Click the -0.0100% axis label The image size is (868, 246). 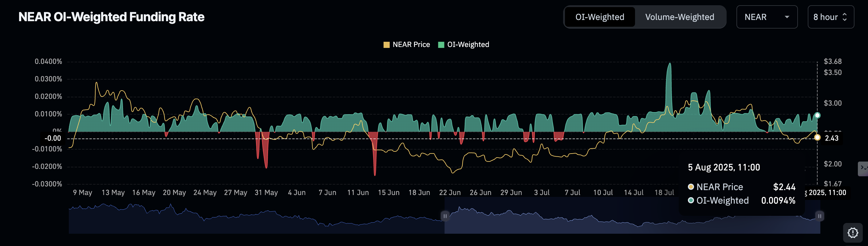pos(47,149)
